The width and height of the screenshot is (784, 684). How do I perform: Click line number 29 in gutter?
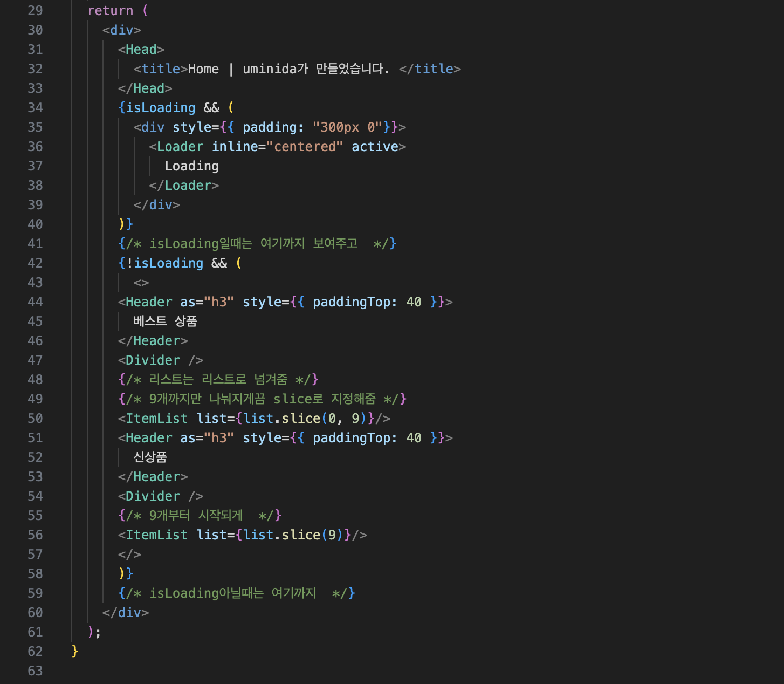pos(35,11)
